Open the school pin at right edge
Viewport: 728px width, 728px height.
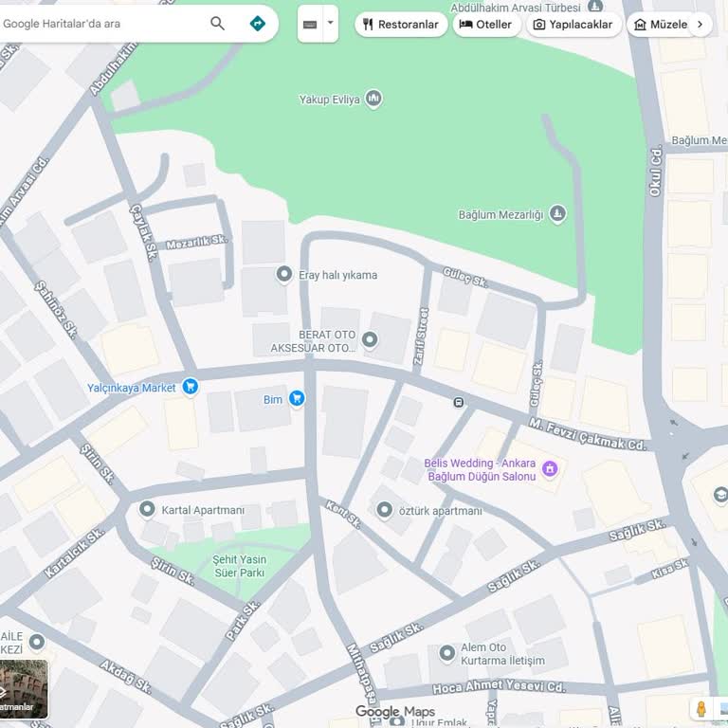(x=720, y=496)
